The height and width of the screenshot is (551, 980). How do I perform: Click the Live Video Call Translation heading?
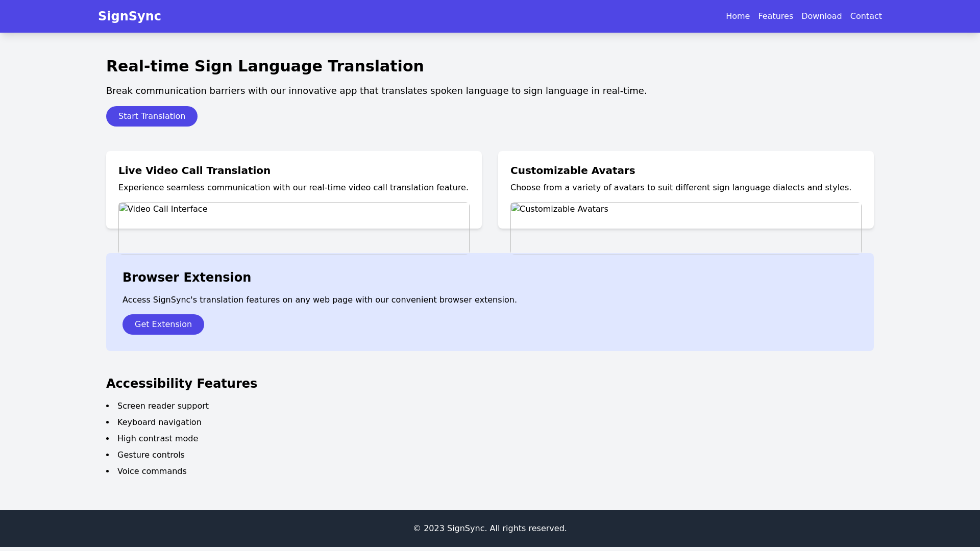pos(194,170)
